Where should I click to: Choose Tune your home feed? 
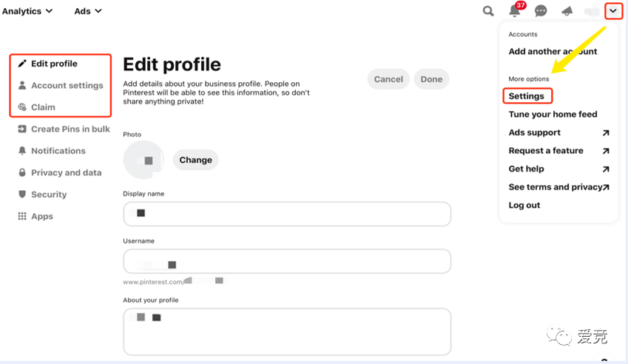point(553,114)
